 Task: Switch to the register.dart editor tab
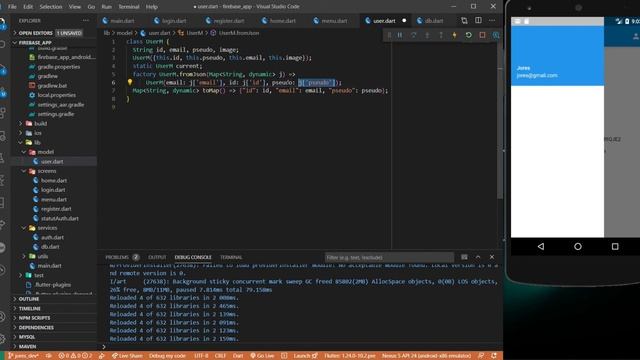(x=229, y=20)
